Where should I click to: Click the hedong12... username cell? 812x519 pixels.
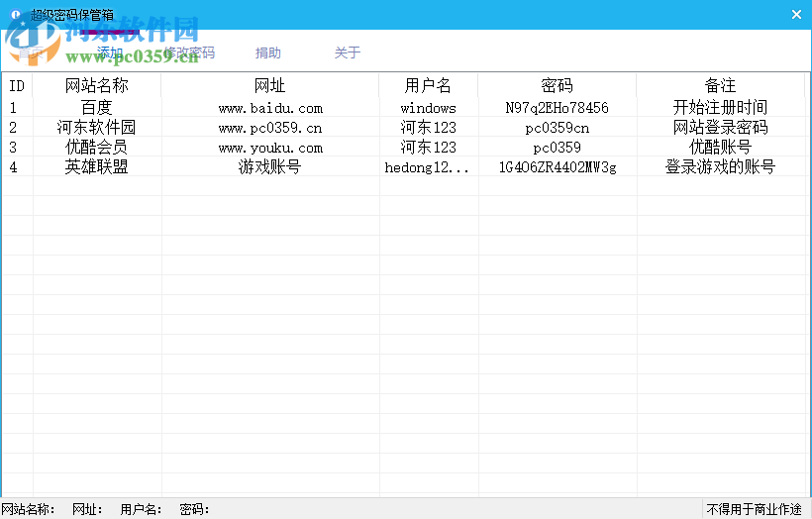coord(427,166)
